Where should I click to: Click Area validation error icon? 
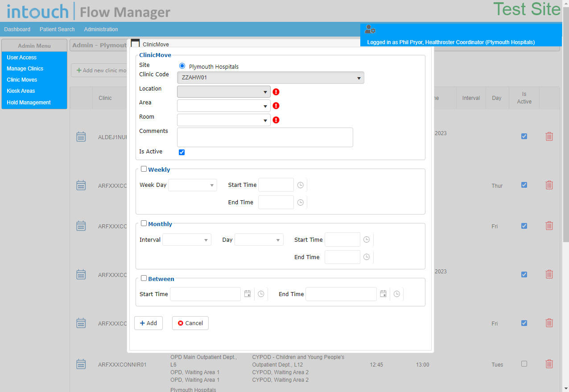(x=276, y=106)
